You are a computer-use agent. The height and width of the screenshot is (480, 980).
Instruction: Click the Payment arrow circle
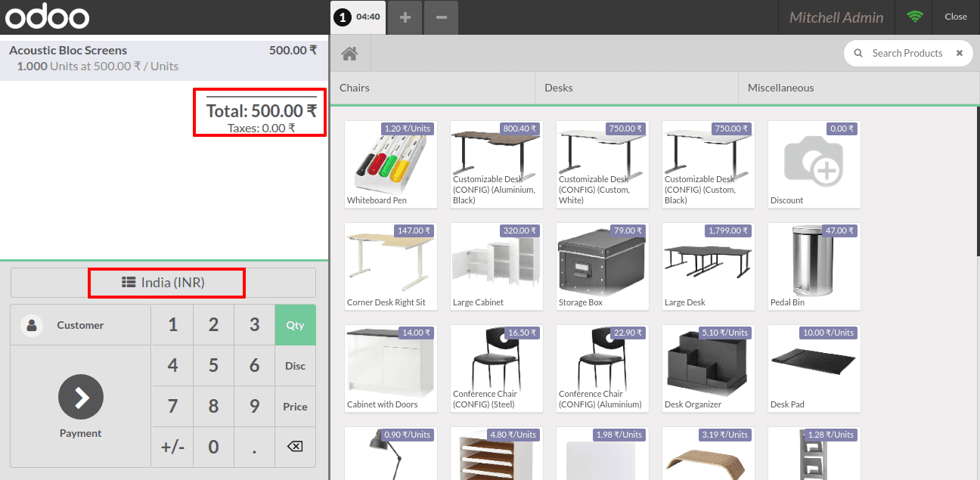click(x=81, y=397)
